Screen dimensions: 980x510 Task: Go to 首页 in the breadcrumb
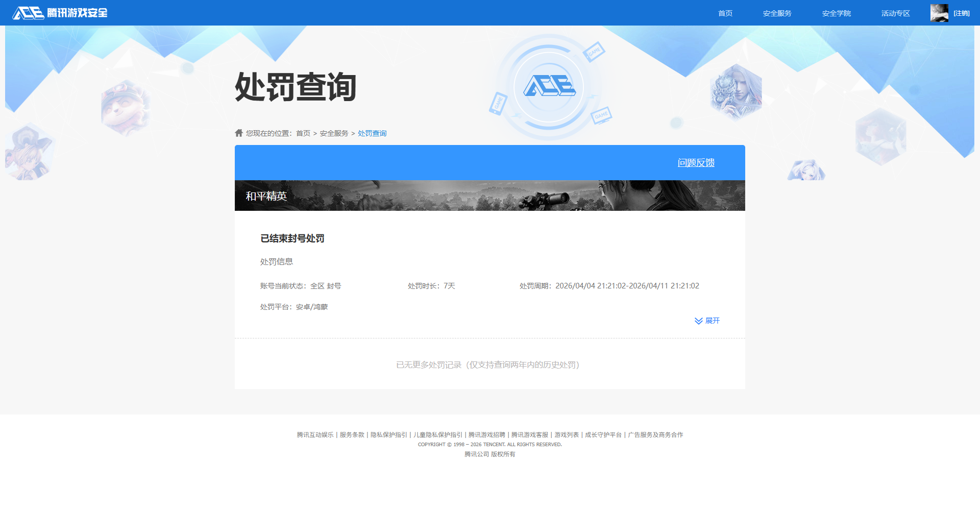[x=303, y=133]
